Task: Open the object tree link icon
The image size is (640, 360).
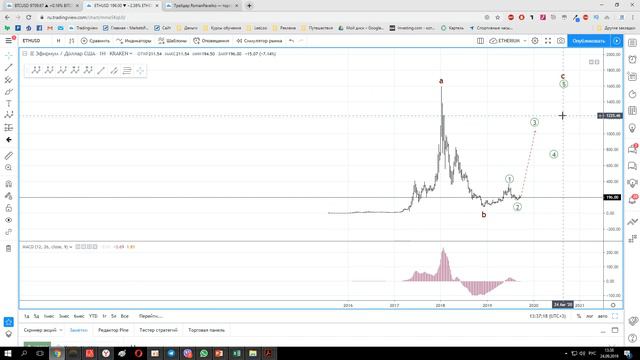Action: [9, 232]
